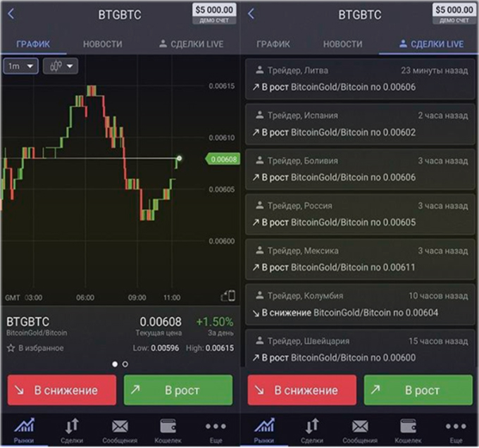
Task: Rotate chart using the screen orientation icon
Action: click(x=228, y=296)
